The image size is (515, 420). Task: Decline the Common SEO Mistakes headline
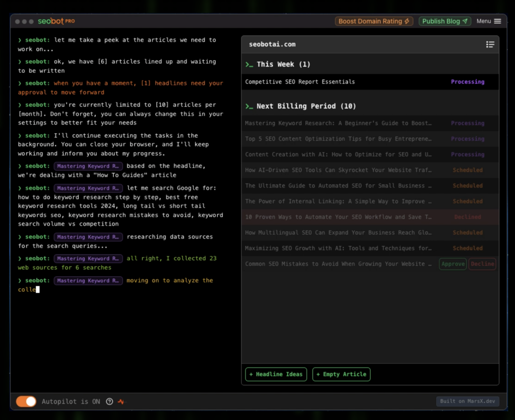(482, 263)
